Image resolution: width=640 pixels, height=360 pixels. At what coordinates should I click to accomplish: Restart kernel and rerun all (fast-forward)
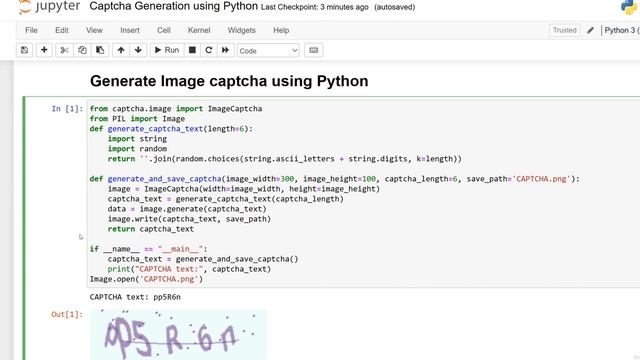tap(225, 50)
